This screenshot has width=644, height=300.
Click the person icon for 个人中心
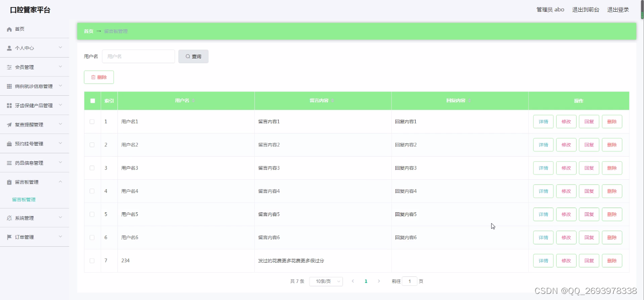click(9, 48)
